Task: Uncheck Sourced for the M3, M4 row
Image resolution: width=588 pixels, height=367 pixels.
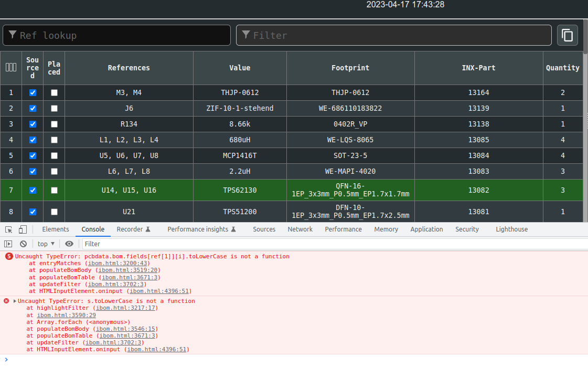Action: tap(33, 92)
